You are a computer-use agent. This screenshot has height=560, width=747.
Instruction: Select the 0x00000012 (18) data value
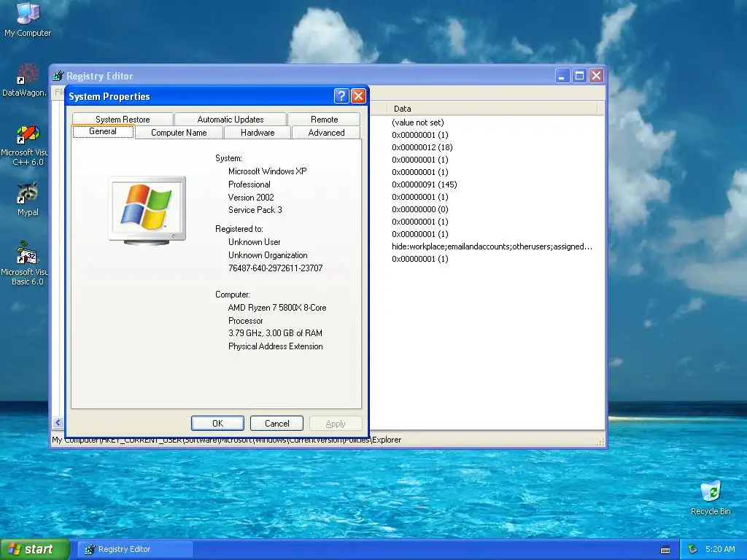(x=422, y=147)
